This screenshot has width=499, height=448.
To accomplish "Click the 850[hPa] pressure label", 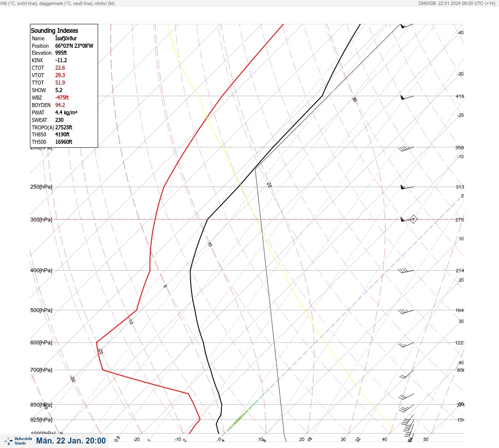I will click(41, 405).
